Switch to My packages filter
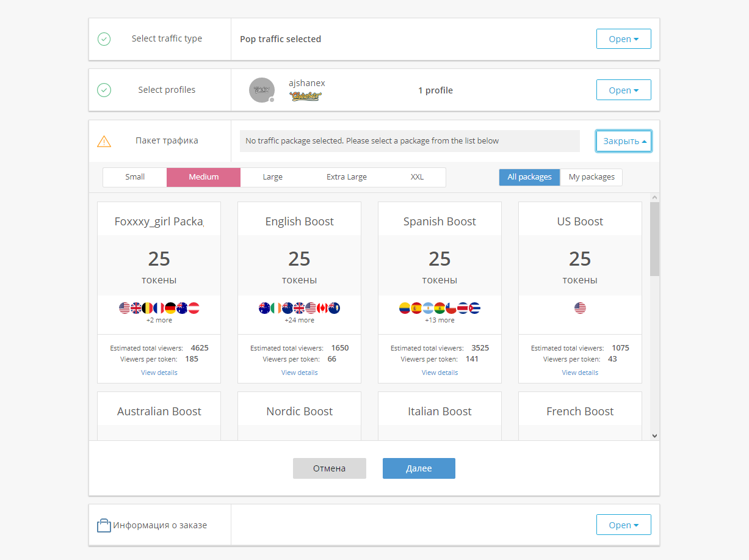 click(x=592, y=177)
